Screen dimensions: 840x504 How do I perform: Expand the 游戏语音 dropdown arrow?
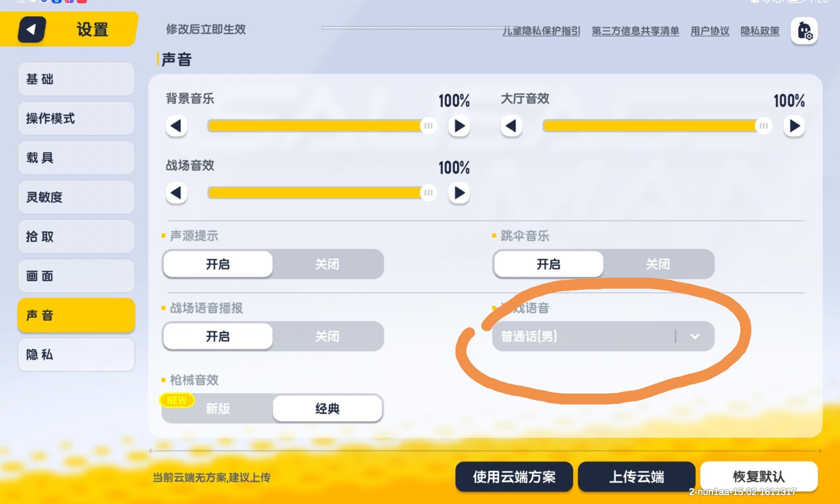(695, 336)
